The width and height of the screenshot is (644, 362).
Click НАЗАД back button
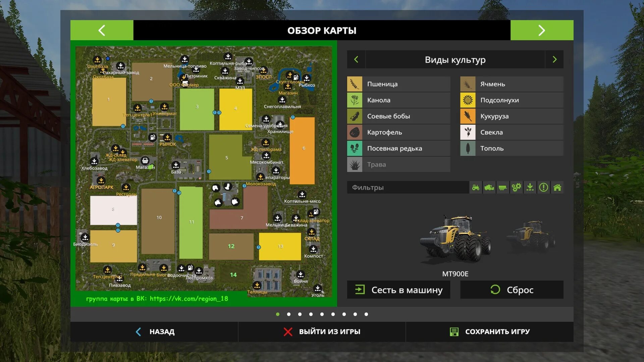[x=154, y=332]
